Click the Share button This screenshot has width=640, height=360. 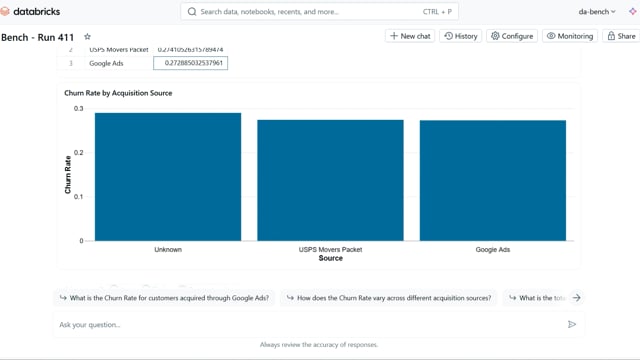click(x=621, y=36)
